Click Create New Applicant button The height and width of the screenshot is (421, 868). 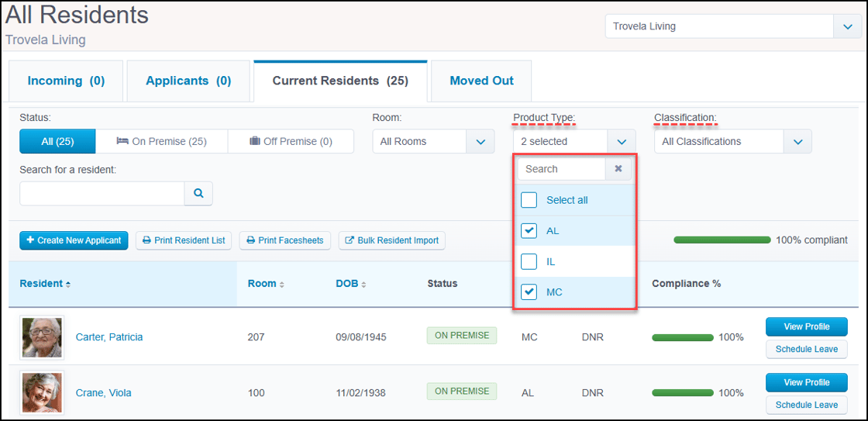[x=74, y=240]
